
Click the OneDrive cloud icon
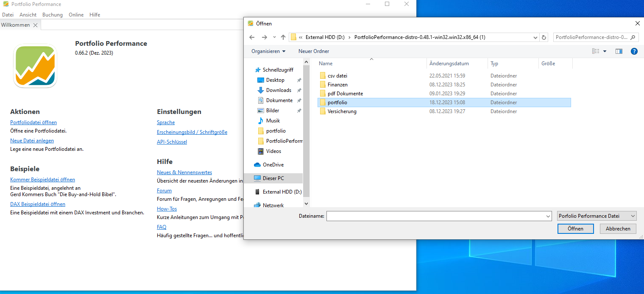click(x=257, y=165)
